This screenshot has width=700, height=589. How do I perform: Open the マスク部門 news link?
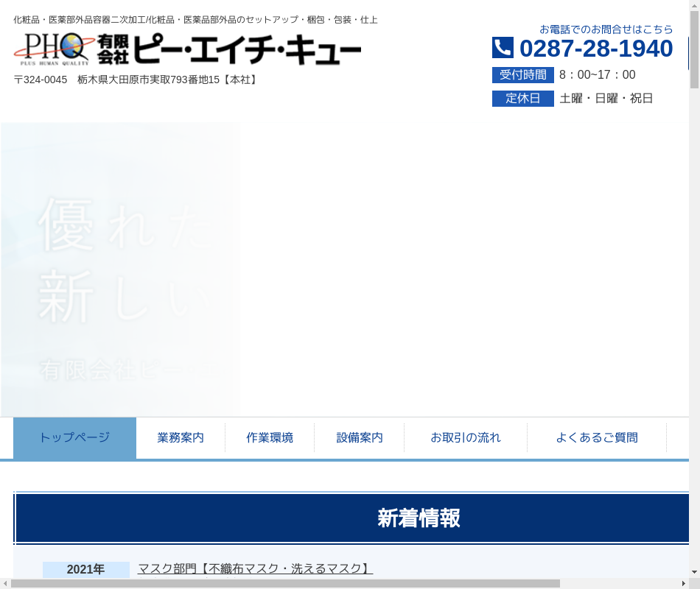tap(255, 568)
